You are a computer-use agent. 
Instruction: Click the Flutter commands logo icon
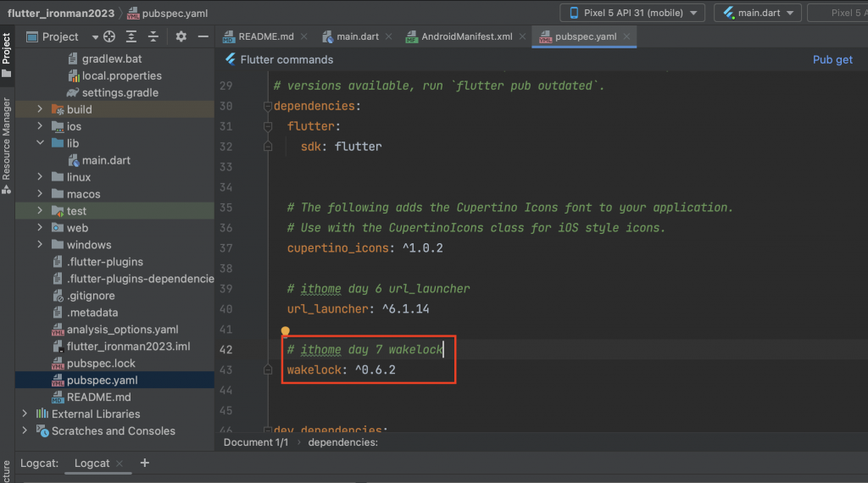tap(231, 59)
